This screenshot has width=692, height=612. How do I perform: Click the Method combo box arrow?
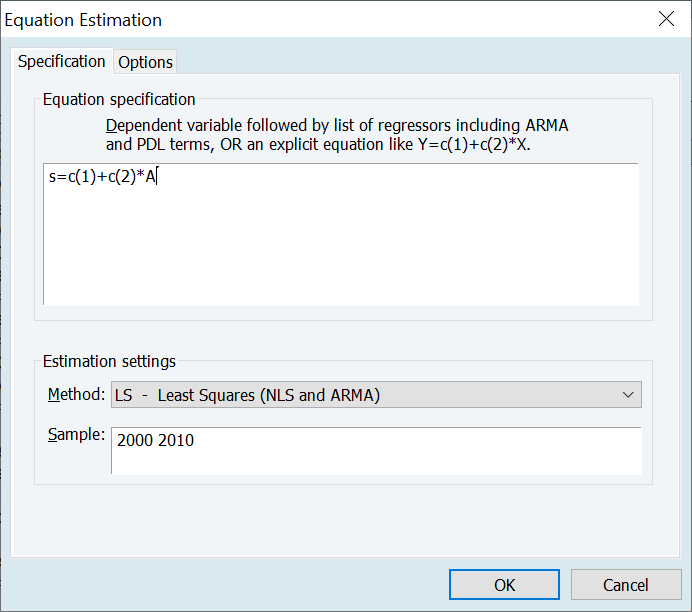point(628,395)
